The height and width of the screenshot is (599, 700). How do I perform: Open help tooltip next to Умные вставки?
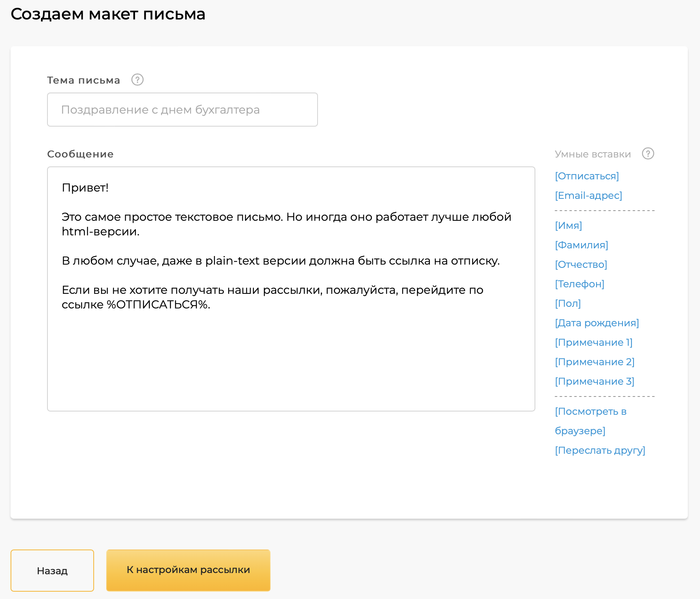648,154
